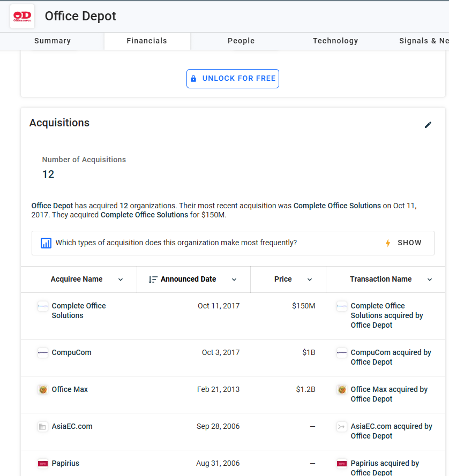Click AsiaEC.com transaction arrow icon

[x=342, y=427]
